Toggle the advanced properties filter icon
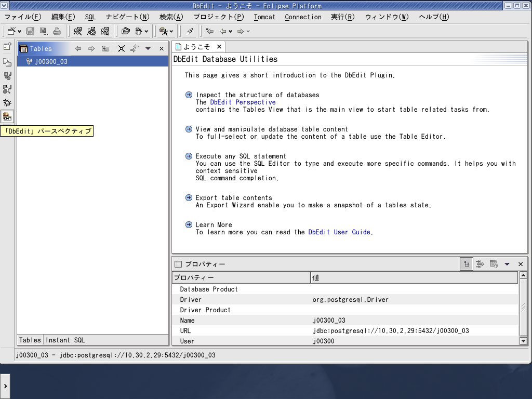 pos(480,264)
